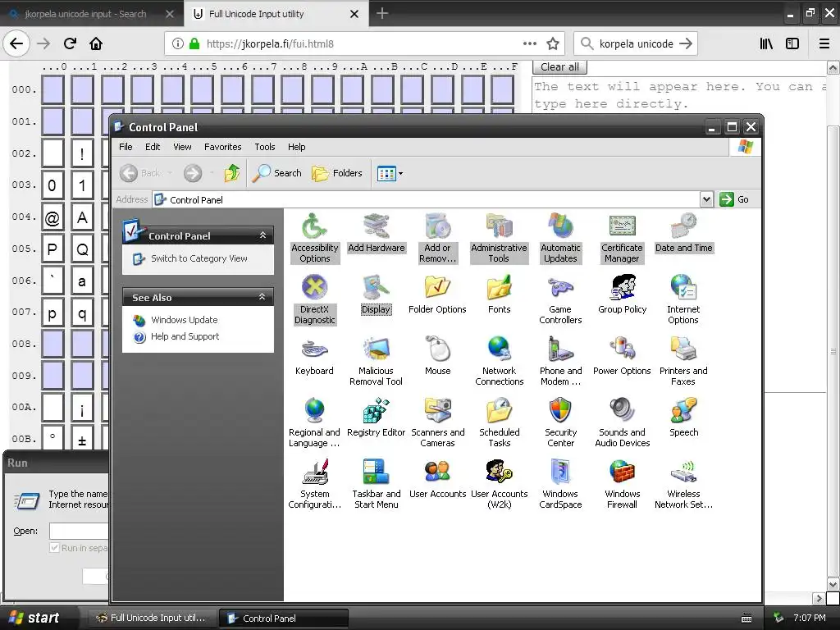Open Internet Options icon
This screenshot has height=630, width=840.
click(x=683, y=300)
